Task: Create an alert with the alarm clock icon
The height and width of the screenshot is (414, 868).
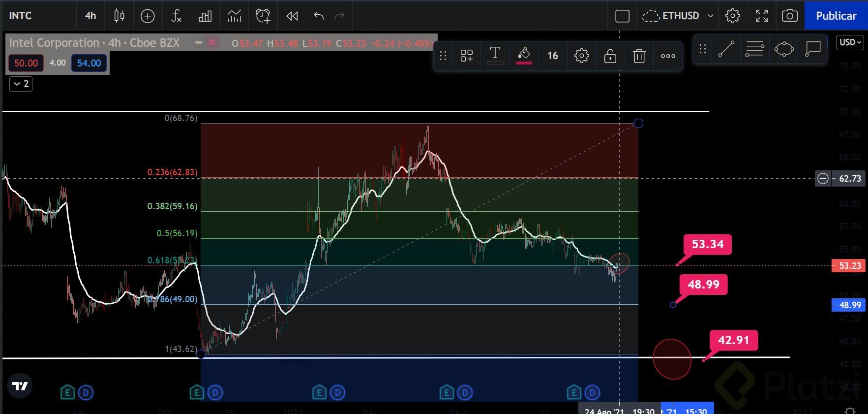Action: [x=263, y=16]
